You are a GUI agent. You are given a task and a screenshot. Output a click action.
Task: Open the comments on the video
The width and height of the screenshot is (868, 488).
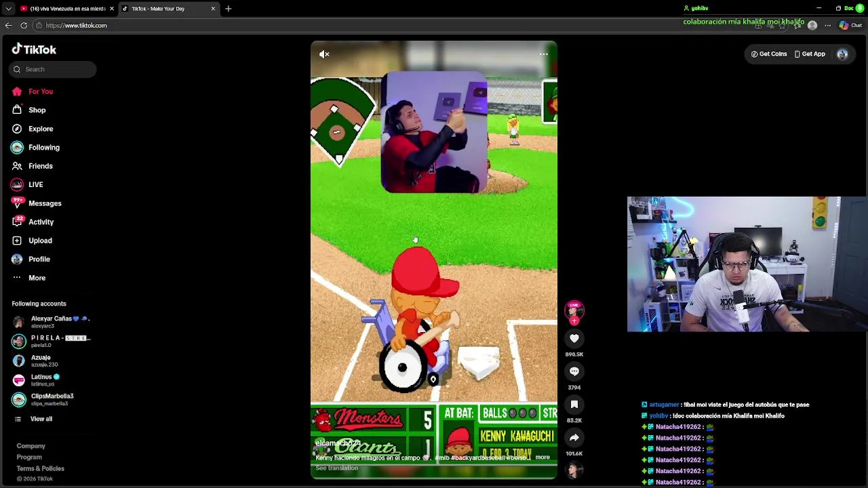(x=574, y=371)
